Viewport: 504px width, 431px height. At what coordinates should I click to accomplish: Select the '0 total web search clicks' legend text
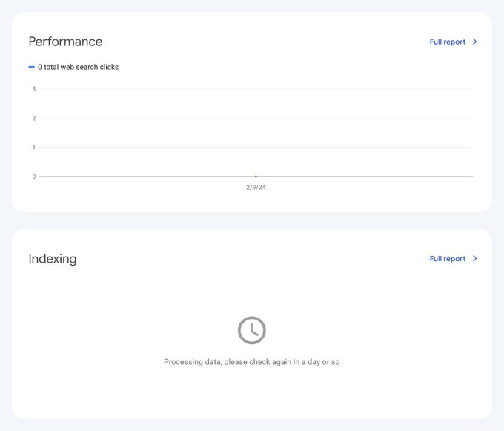point(78,67)
